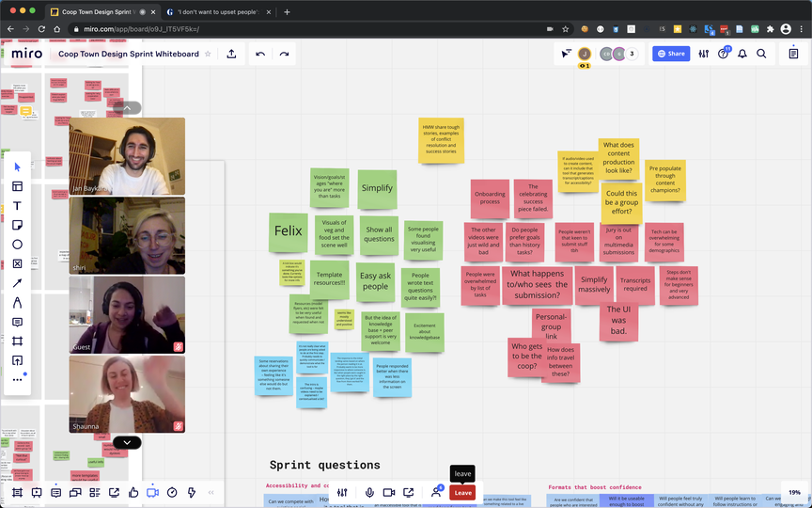Image resolution: width=812 pixels, height=508 pixels.
Task: Reload the browser page
Action: point(41,29)
